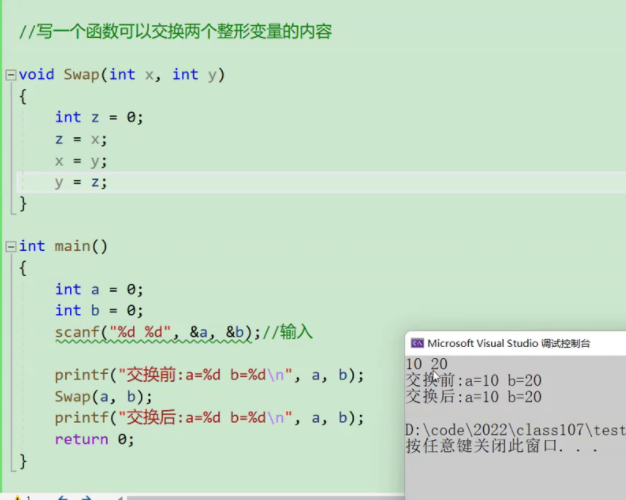This screenshot has height=500, width=626.
Task: Click the 'Microsoft Visual Studio 调试控制台' title
Action: [x=508, y=343]
